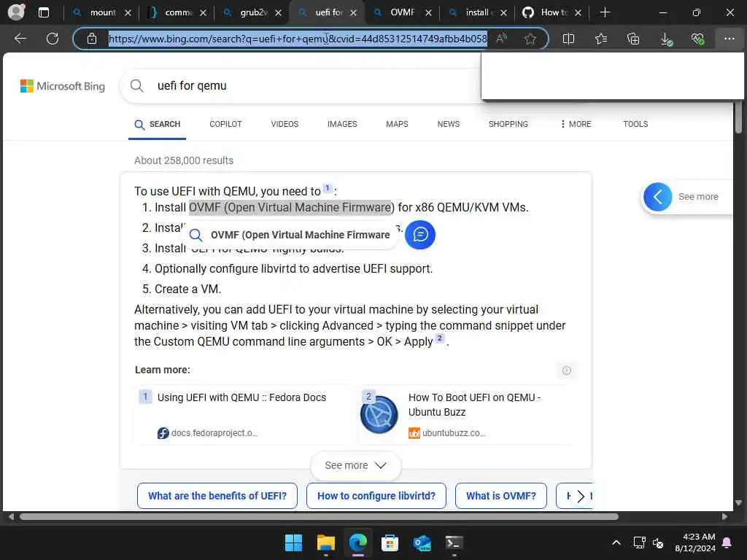Click 'What are the benefits of UEFI?' chip
Image resolution: width=747 pixels, height=560 pixels.
point(217,496)
